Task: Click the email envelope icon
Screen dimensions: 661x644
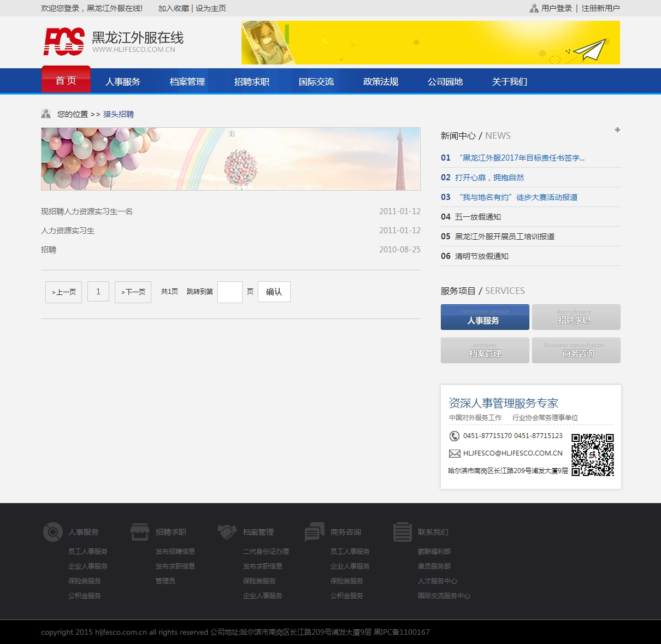Action: point(454,453)
